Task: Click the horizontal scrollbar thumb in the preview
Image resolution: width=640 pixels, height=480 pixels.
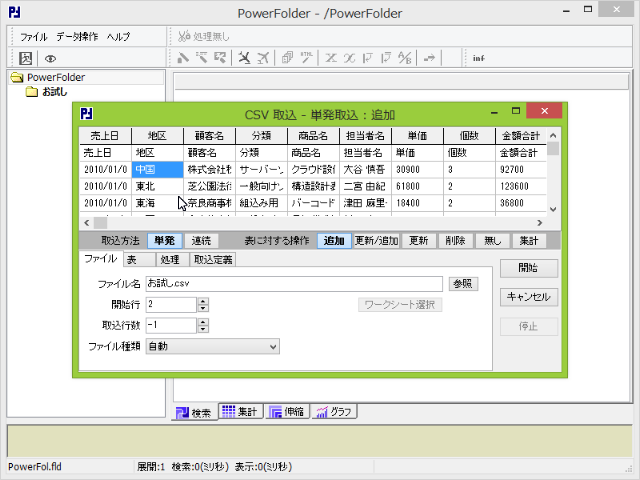Action: tap(100, 223)
